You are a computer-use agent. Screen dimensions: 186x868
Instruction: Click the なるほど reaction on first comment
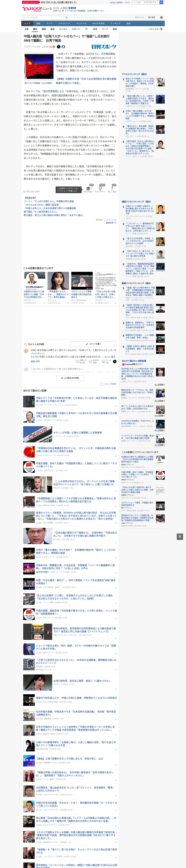(94, 361)
